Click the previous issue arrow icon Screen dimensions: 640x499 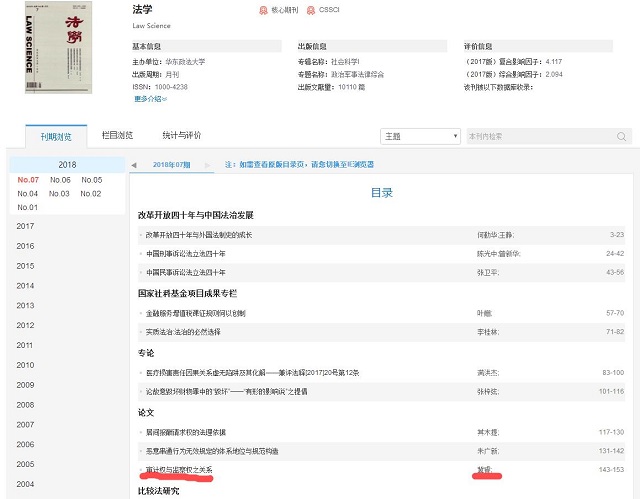(x=135, y=163)
